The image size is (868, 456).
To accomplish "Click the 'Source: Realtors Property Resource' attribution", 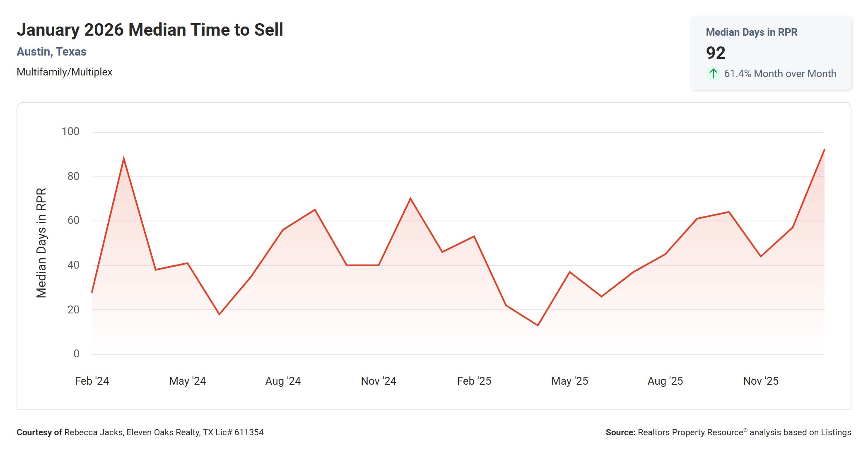I will pos(728,432).
